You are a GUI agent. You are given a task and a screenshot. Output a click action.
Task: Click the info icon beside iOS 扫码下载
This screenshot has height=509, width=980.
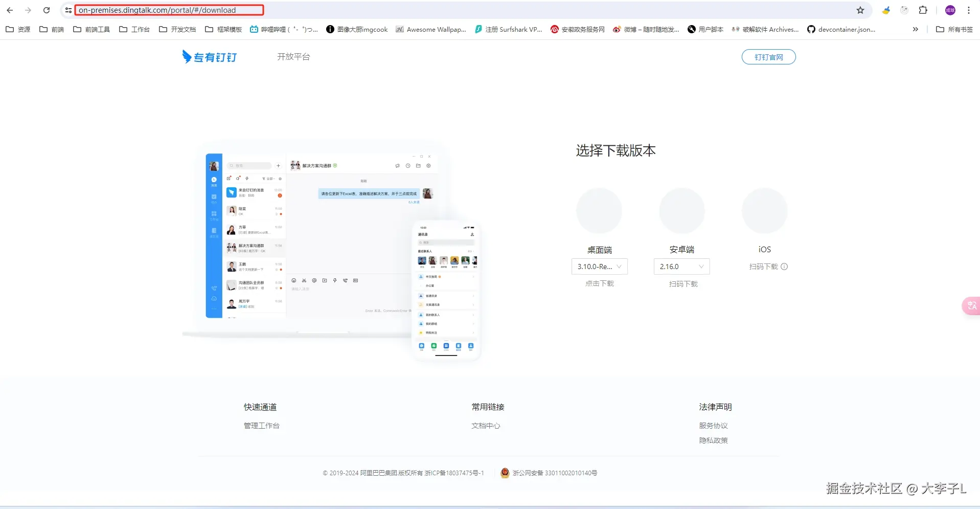pyautogui.click(x=784, y=267)
